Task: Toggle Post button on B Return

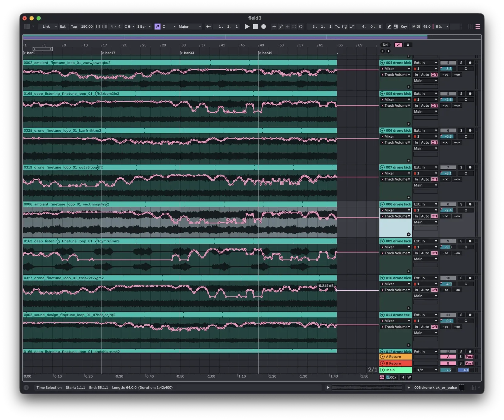Action: (469, 363)
